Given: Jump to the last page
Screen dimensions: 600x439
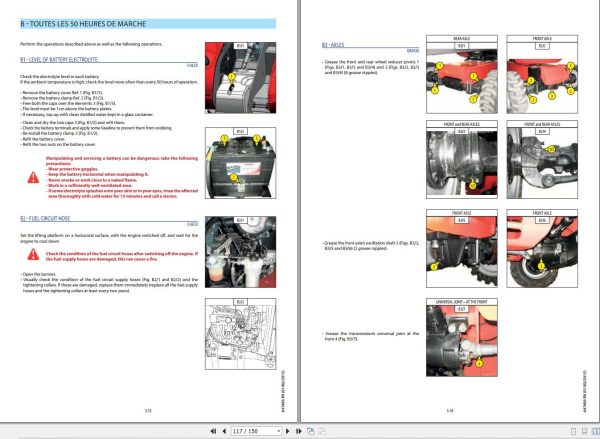Looking at the screenshot, I should [298, 431].
